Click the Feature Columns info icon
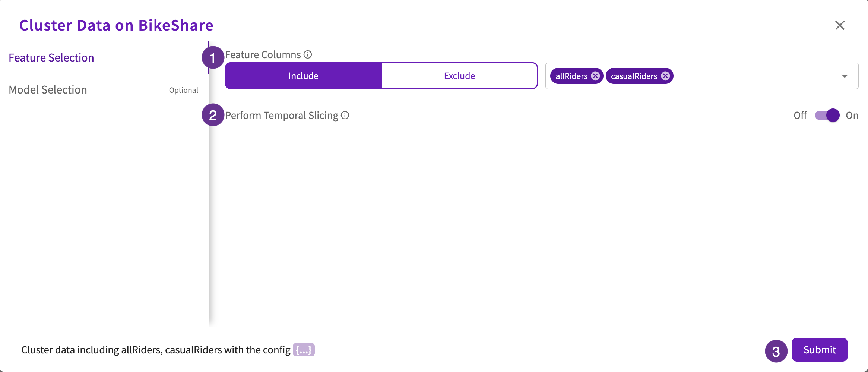Image resolution: width=868 pixels, height=372 pixels. [x=308, y=55]
